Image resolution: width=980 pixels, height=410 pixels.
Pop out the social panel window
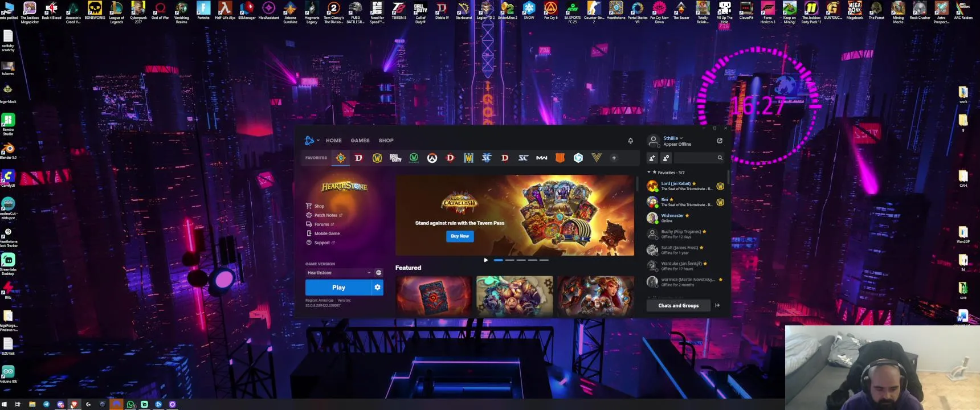[720, 141]
